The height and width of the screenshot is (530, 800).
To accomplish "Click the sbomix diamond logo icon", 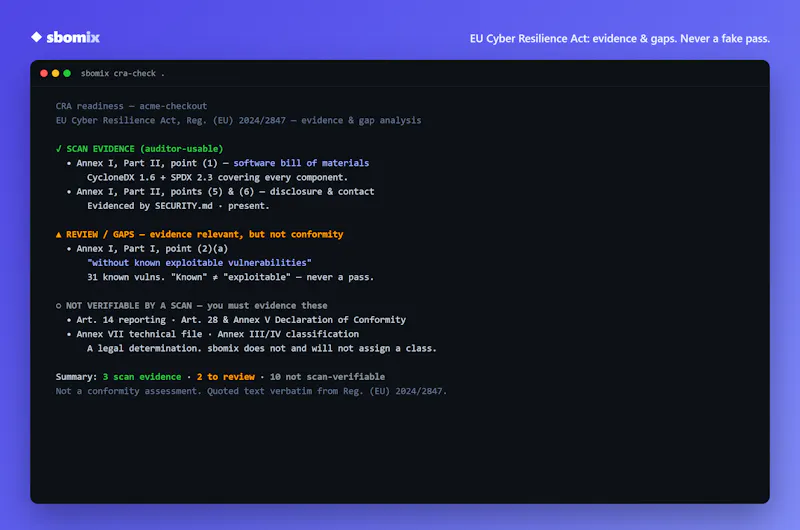I will (36, 37).
